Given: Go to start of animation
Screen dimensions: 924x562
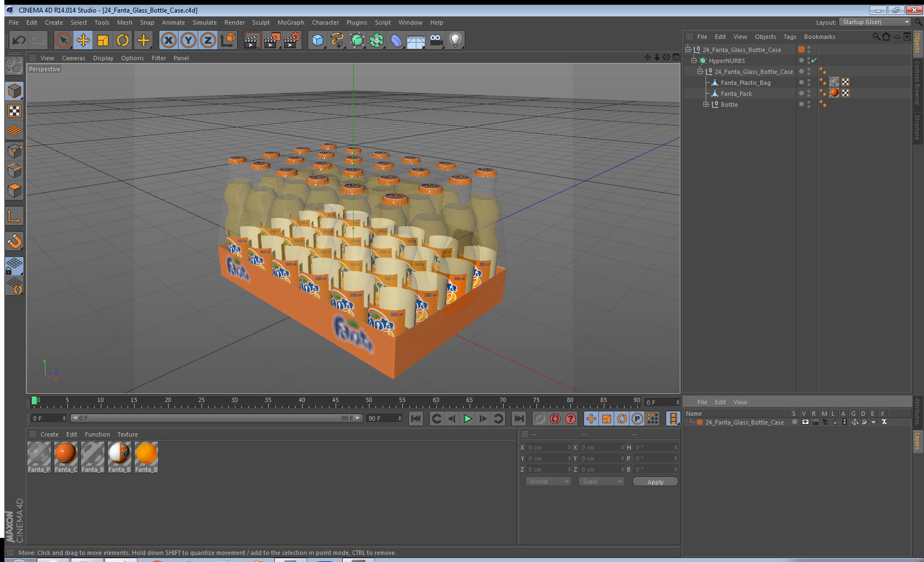Looking at the screenshot, I should pyautogui.click(x=416, y=418).
